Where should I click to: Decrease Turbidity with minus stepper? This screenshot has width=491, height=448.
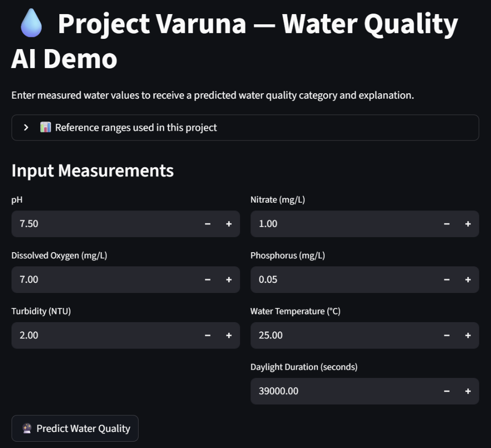[208, 336]
